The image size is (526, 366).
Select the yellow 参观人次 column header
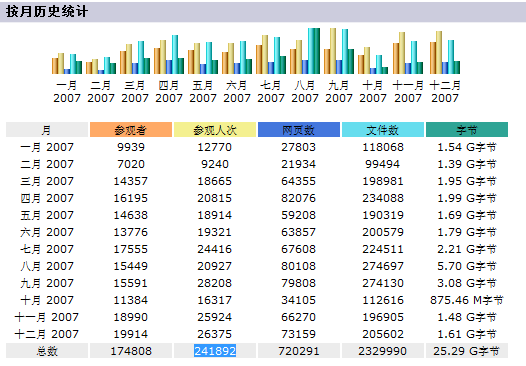(215, 130)
